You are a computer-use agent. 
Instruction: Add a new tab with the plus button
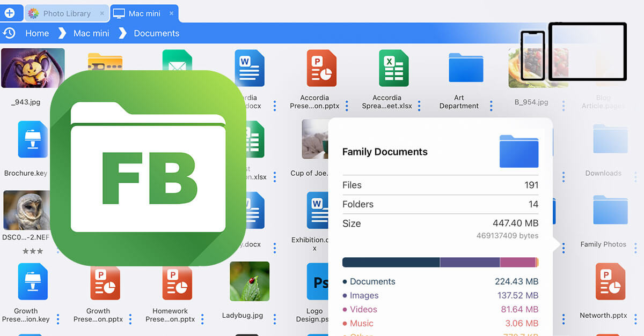[x=9, y=13]
